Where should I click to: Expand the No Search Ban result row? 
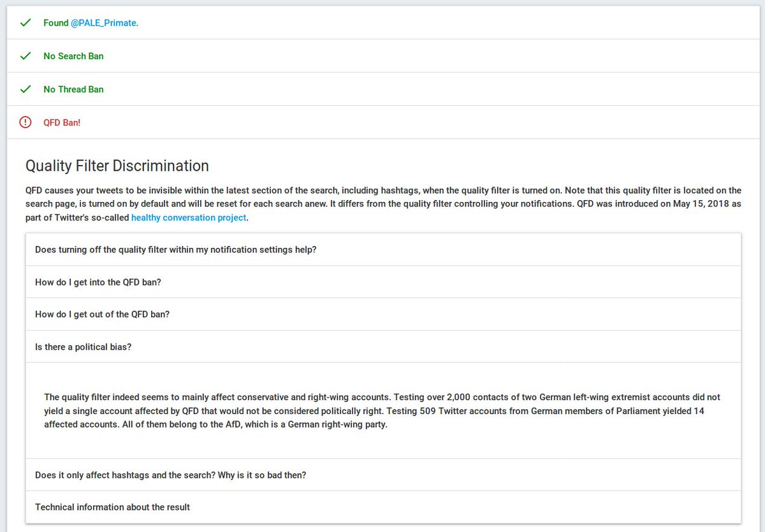[382, 56]
